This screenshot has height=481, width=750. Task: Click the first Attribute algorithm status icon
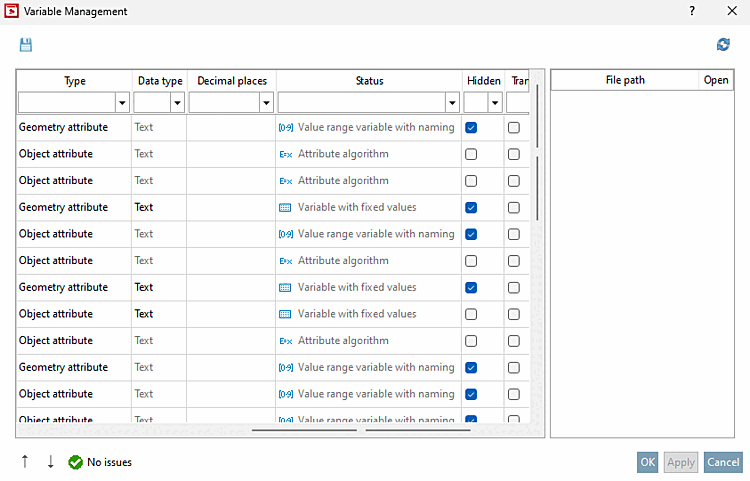tap(285, 154)
